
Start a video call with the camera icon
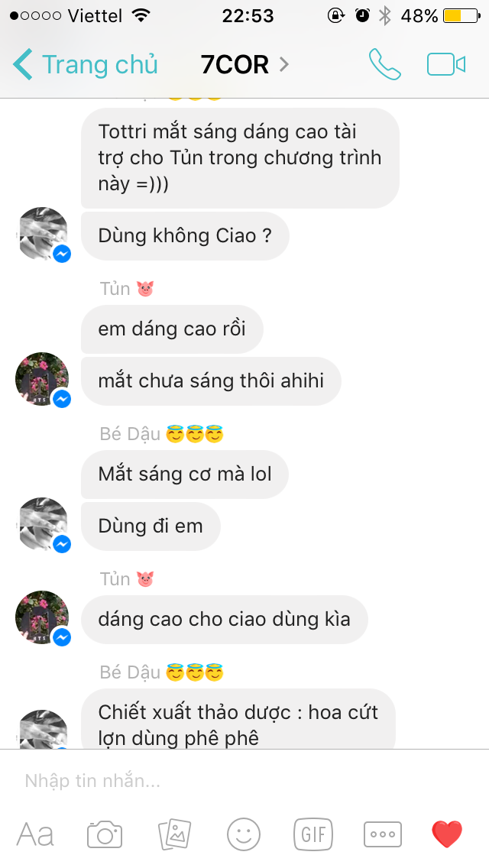tap(446, 64)
